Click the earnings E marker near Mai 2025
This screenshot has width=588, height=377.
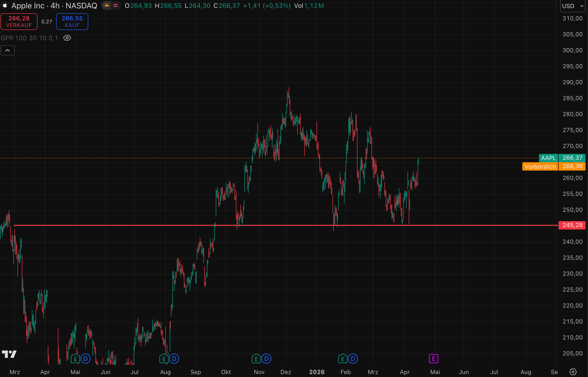pyautogui.click(x=75, y=359)
